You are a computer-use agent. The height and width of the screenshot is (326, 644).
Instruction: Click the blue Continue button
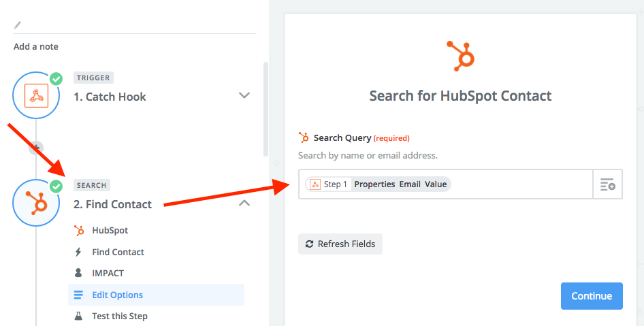click(592, 296)
